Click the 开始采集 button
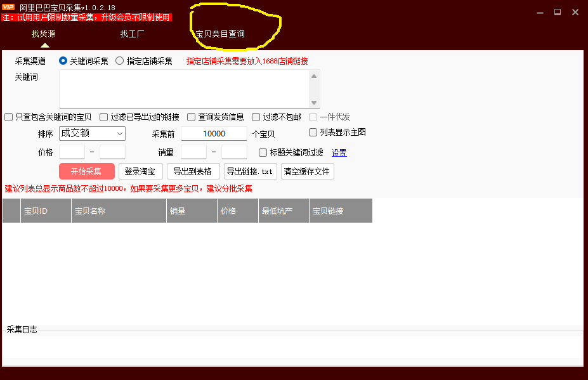Image resolution: width=588 pixels, height=380 pixels. tap(87, 171)
